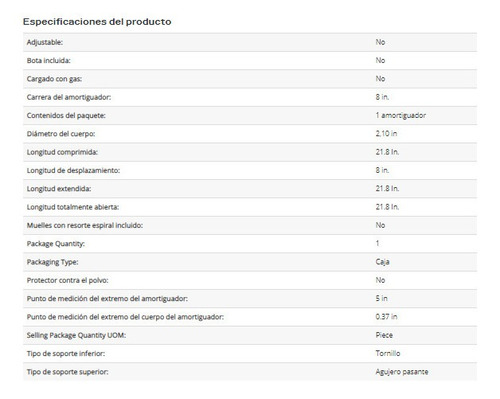Select the Longitud de desplazamiento label
Image resolution: width=500 pixels, height=399 pixels.
coord(73,171)
